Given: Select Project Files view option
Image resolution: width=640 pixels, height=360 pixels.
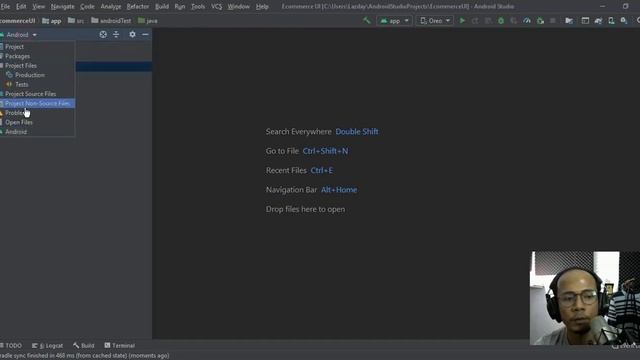Looking at the screenshot, I should 37,66.
